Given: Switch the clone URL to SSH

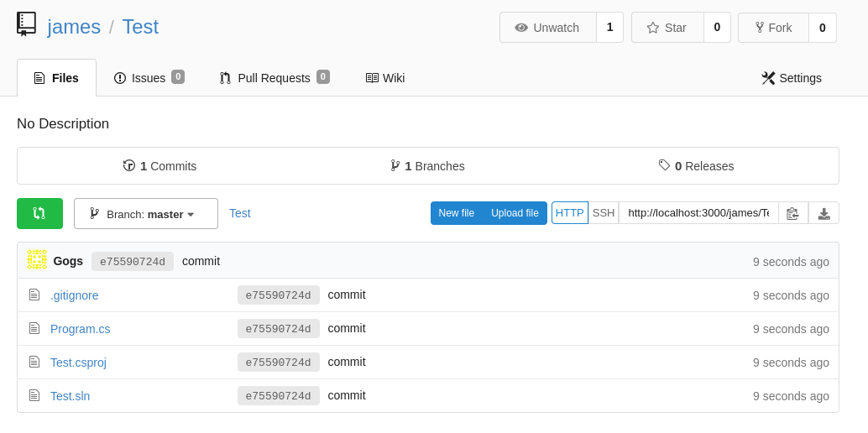Looking at the screenshot, I should (x=604, y=213).
